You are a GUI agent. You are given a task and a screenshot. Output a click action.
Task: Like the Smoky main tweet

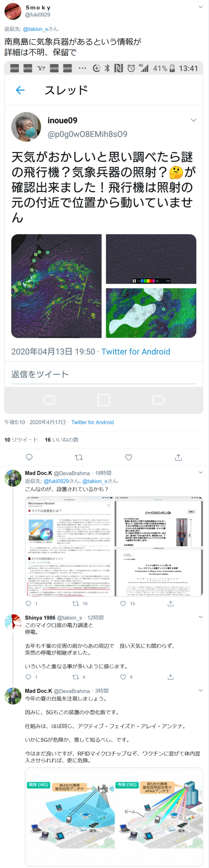click(x=129, y=457)
